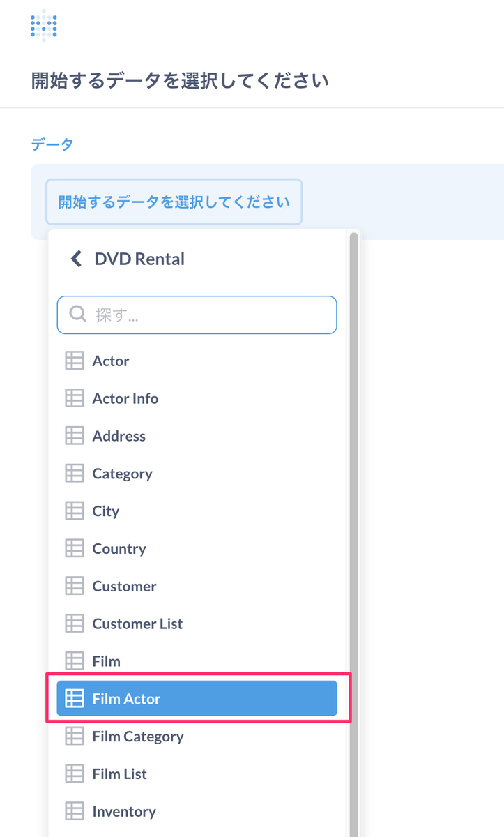This screenshot has height=837, width=504.
Task: Click the Metabase logo icon
Action: 44,26
